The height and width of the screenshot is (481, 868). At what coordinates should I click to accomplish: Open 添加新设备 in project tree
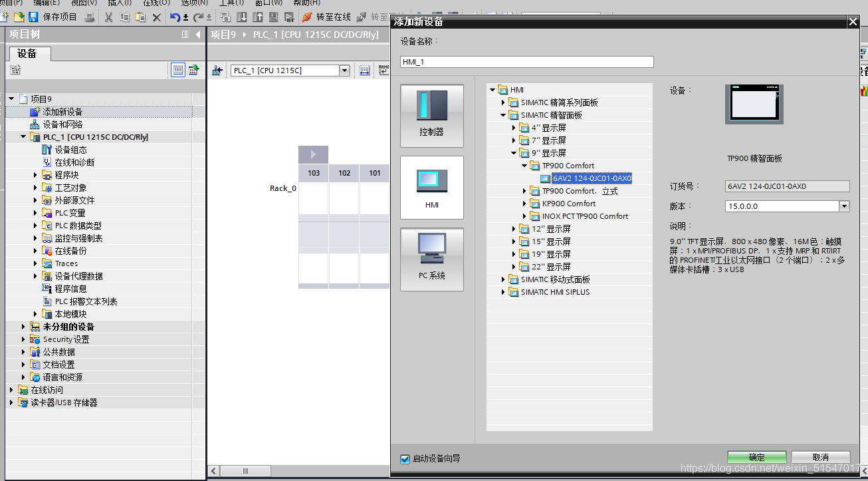tap(62, 112)
